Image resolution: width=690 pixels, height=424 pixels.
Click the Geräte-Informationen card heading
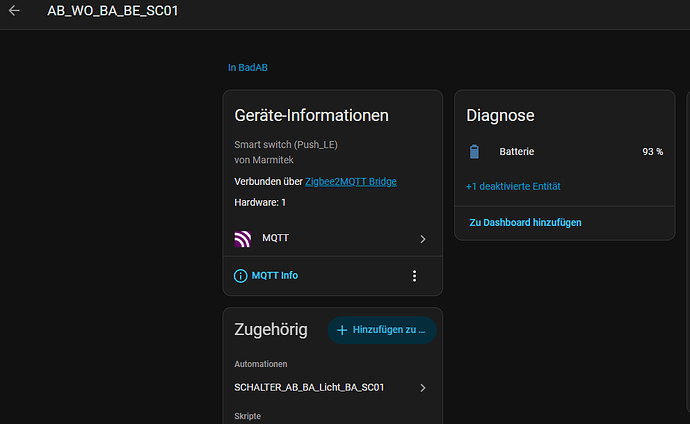312,116
